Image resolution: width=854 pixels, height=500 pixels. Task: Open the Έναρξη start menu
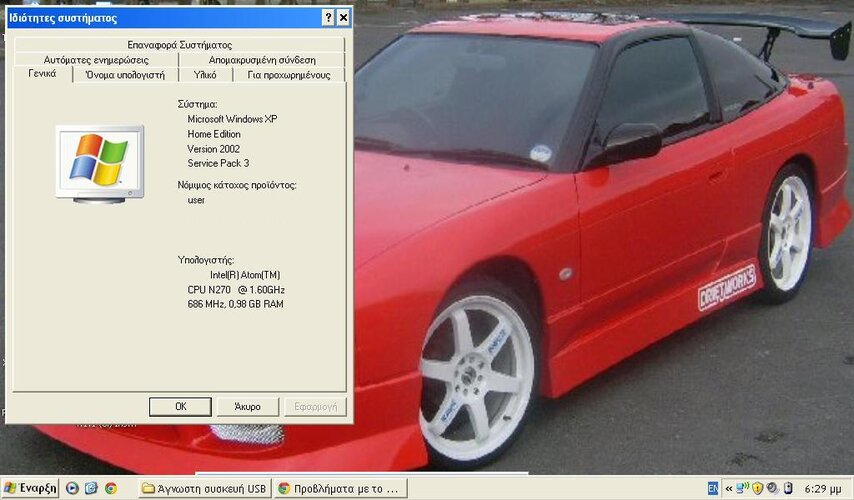pos(30,488)
